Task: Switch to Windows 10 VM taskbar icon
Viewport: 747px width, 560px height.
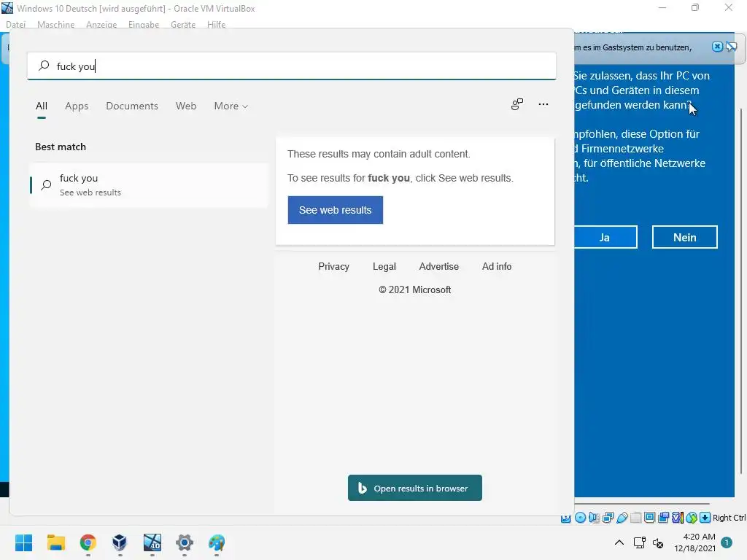Action: click(x=152, y=542)
